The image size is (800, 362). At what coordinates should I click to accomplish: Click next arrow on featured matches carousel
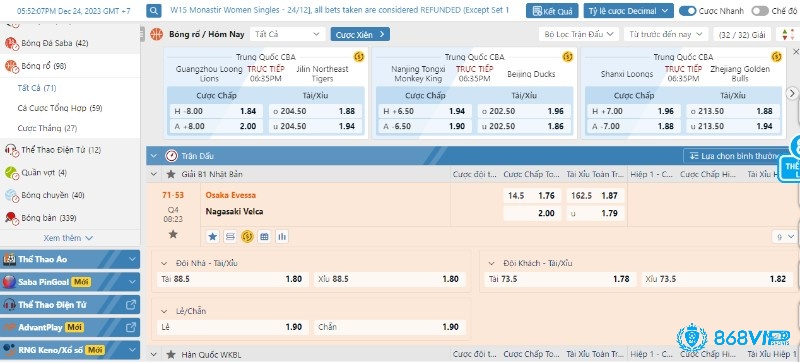pos(792,93)
